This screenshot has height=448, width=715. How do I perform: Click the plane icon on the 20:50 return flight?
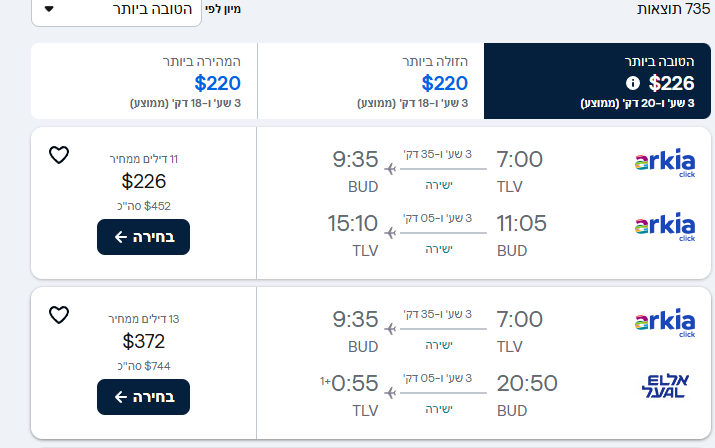tap(391, 393)
